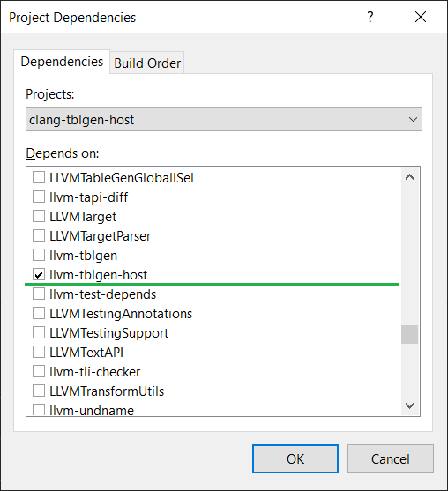Enable the llvm-tapi-diff dependency checkbox
The height and width of the screenshot is (491, 448).
click(39, 197)
